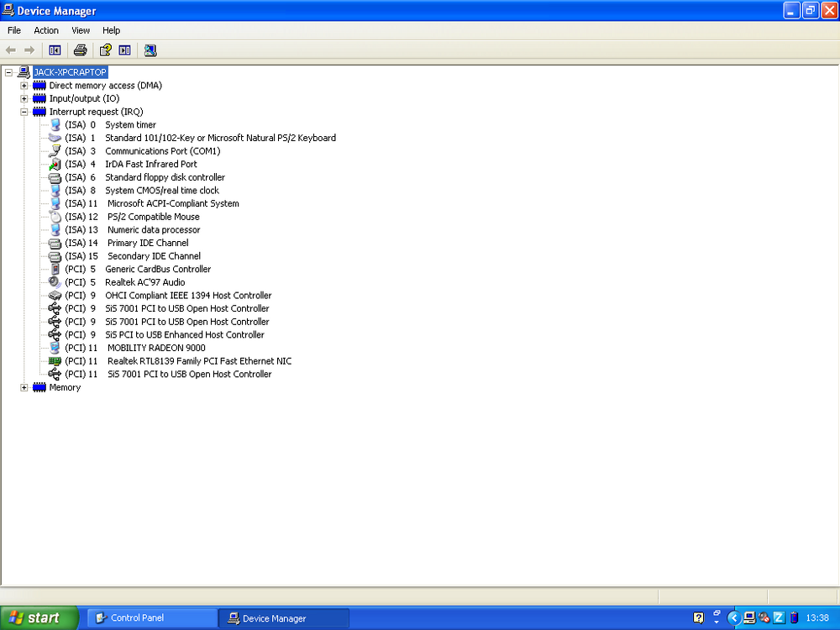Show hidden tray icons with arrow
840x630 pixels.
pyautogui.click(x=734, y=618)
